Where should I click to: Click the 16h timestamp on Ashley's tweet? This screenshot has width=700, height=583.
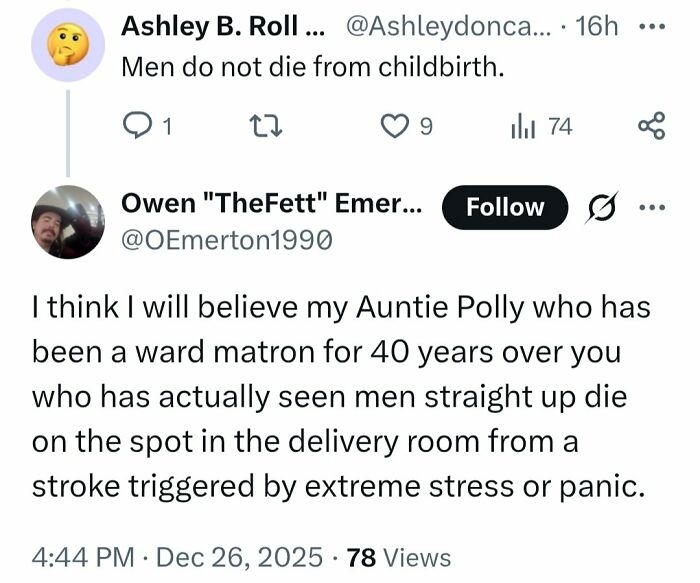tap(598, 27)
